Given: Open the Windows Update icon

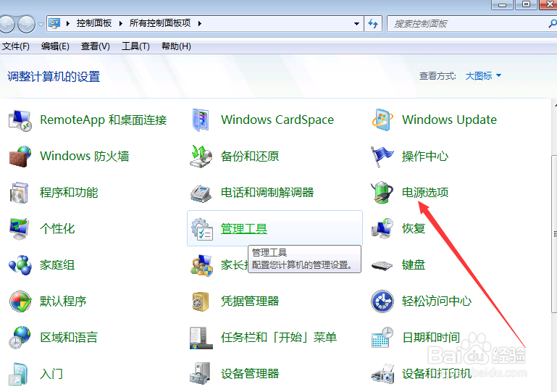Looking at the screenshot, I should [382, 120].
